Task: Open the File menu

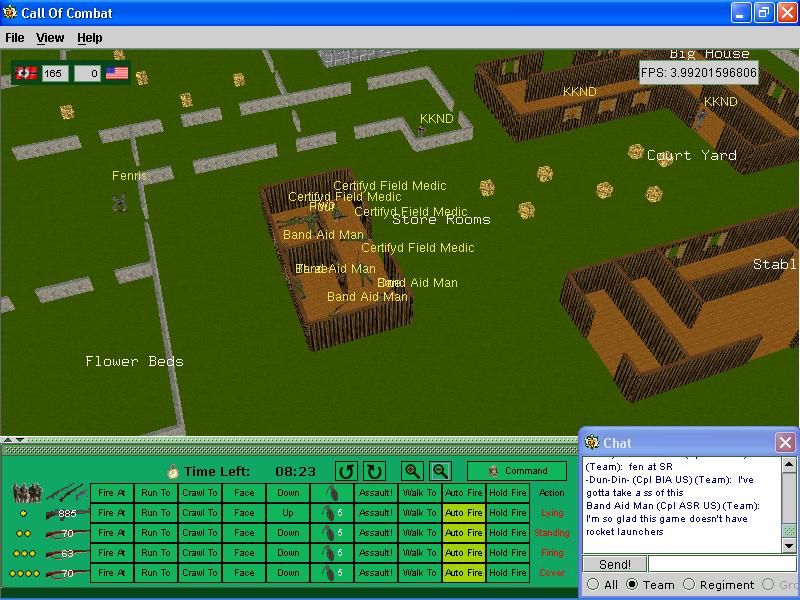Action: (x=15, y=38)
